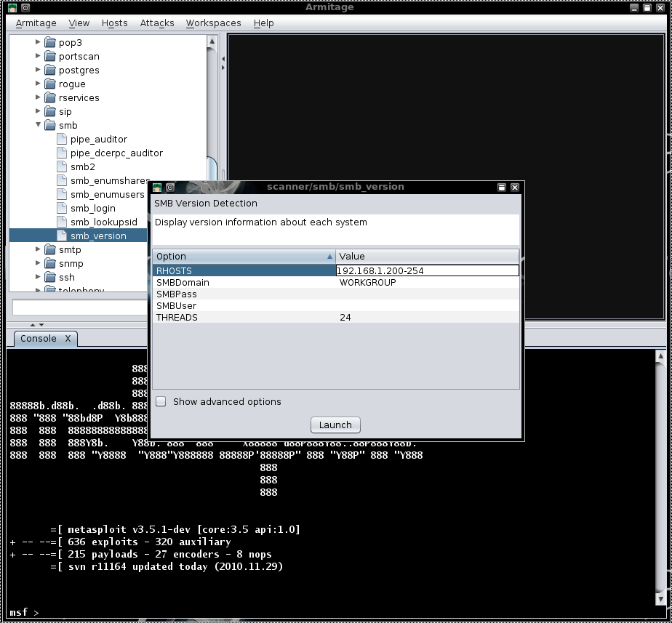Expand the smtp tree node
Viewport: 672px width, 623px height.
point(38,249)
